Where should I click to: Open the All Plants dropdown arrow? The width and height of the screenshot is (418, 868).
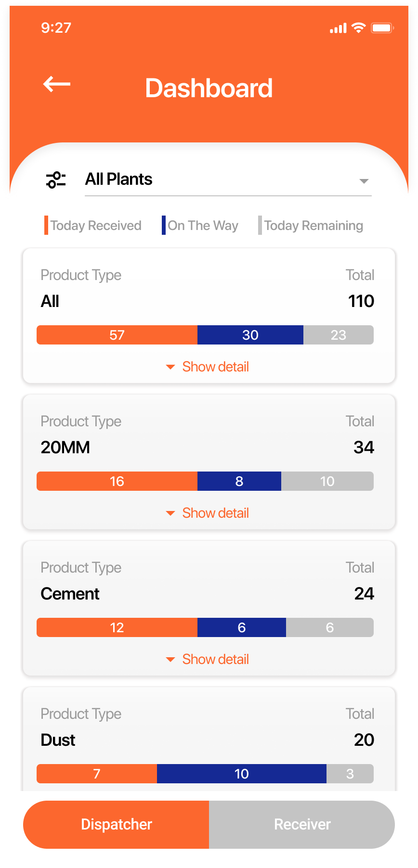[364, 181]
